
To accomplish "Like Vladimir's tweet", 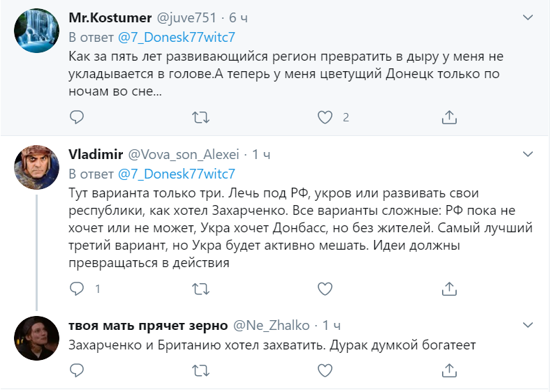I will (x=325, y=288).
